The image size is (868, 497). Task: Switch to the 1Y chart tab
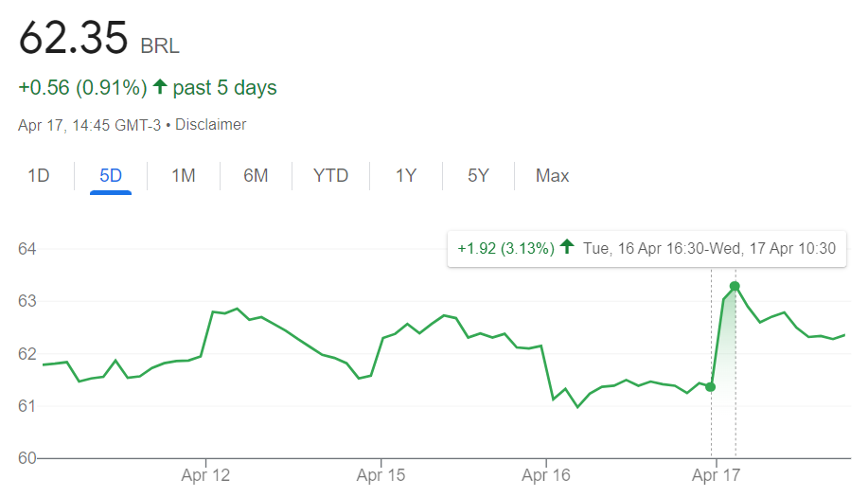(406, 175)
